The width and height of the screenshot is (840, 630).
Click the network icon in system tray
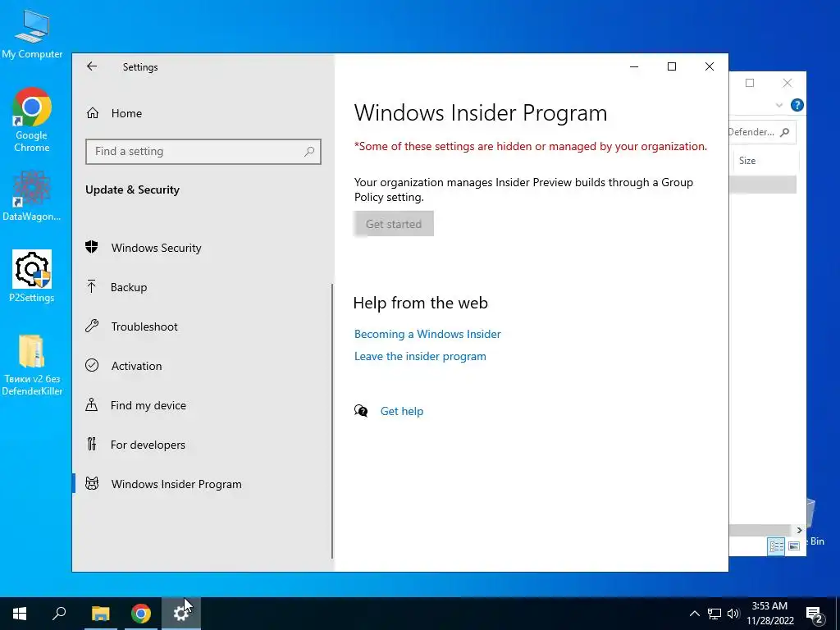coord(714,614)
